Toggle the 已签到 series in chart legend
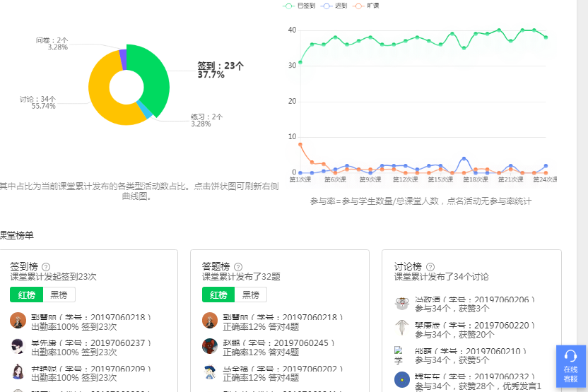The image size is (588, 392). [300, 6]
